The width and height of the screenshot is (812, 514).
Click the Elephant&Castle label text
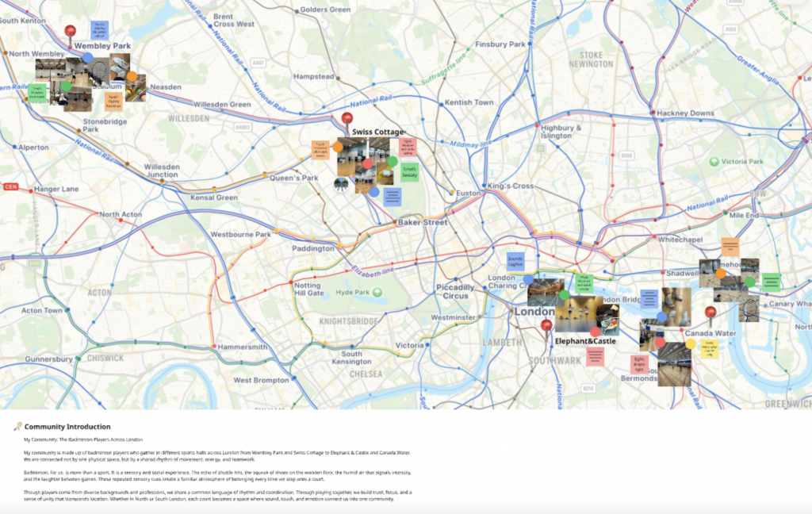(585, 341)
